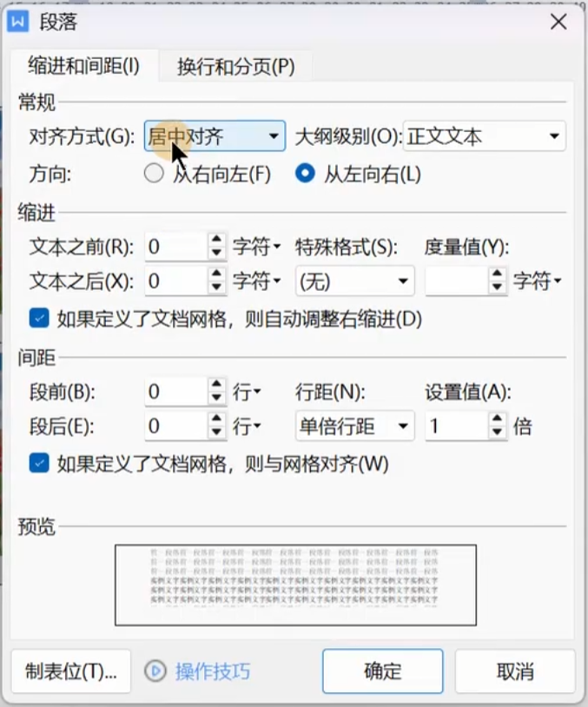Open unit dropdown for 文本之前
The height and width of the screenshot is (707, 588).
(256, 247)
